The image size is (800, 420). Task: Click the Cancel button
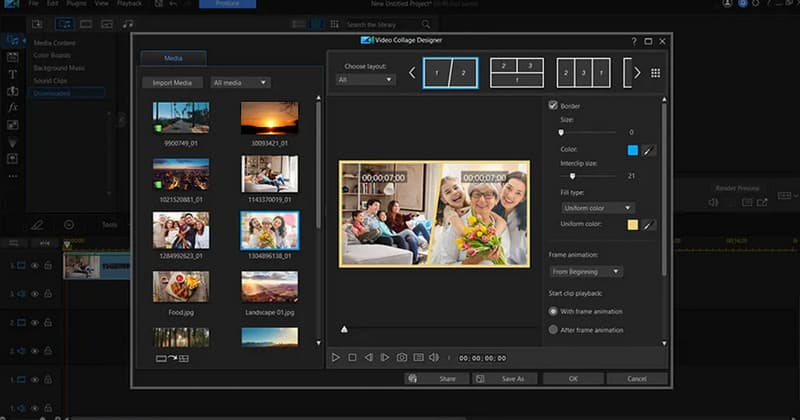[637, 379]
